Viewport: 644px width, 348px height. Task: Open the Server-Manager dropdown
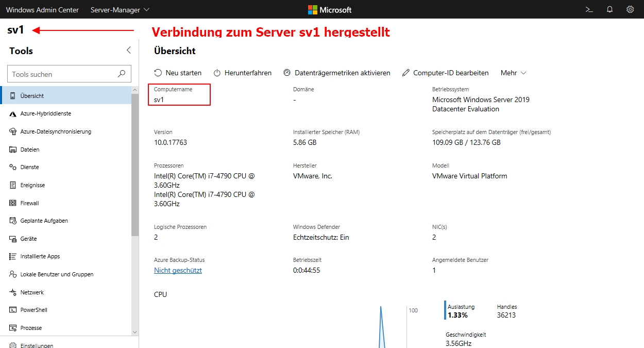(x=120, y=9)
